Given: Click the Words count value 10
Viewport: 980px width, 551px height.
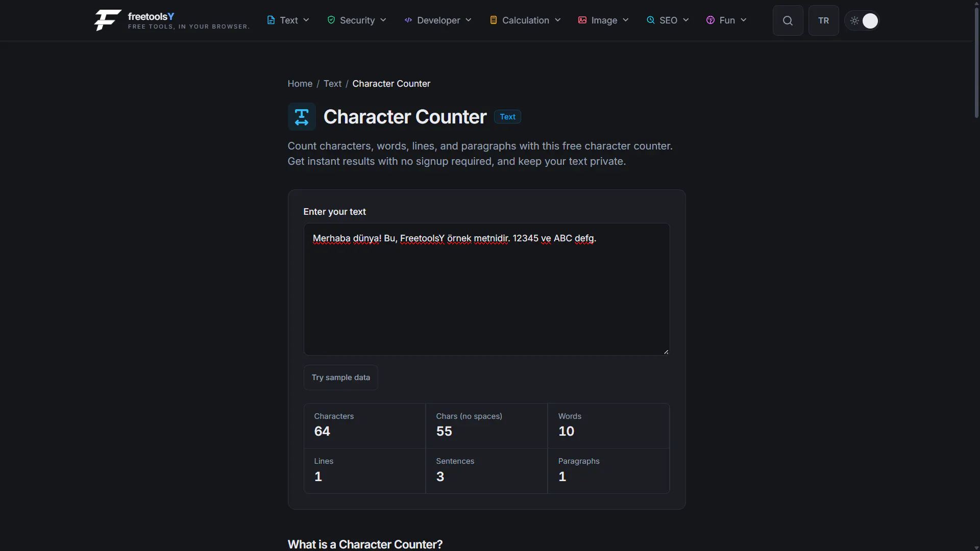Looking at the screenshot, I should coord(566,432).
